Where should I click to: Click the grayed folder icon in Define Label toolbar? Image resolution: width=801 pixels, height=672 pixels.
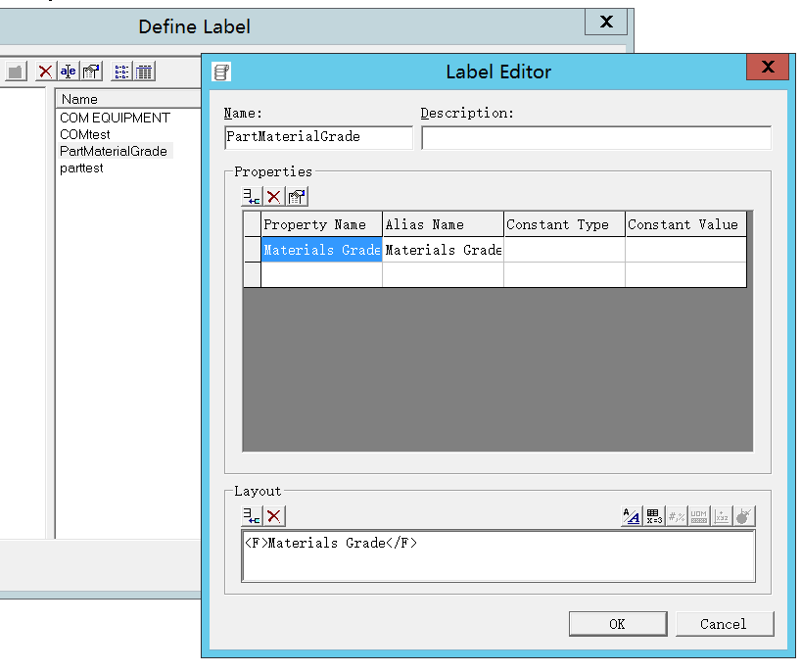tap(16, 72)
